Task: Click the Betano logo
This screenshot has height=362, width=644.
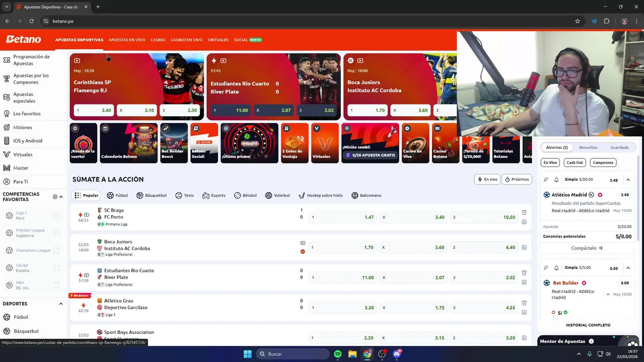Action: point(23,39)
